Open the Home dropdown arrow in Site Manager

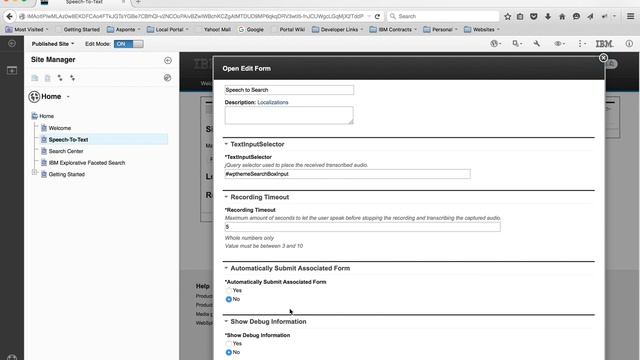(x=68, y=97)
